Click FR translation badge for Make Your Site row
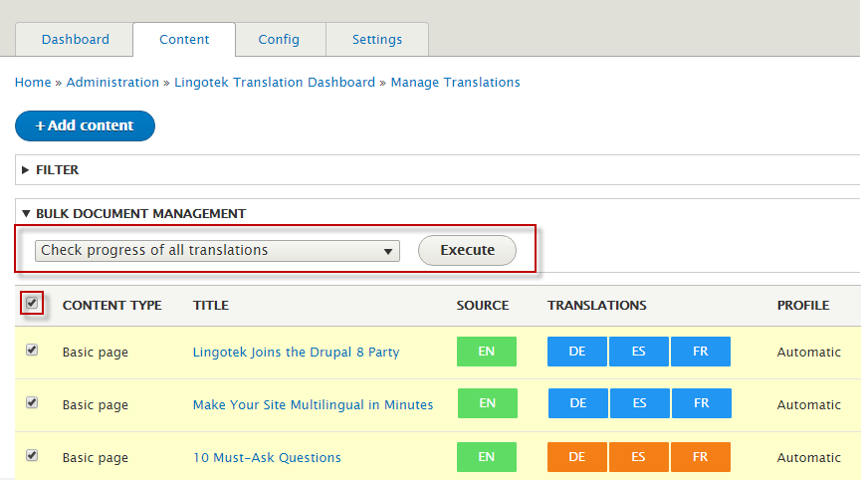 [702, 403]
